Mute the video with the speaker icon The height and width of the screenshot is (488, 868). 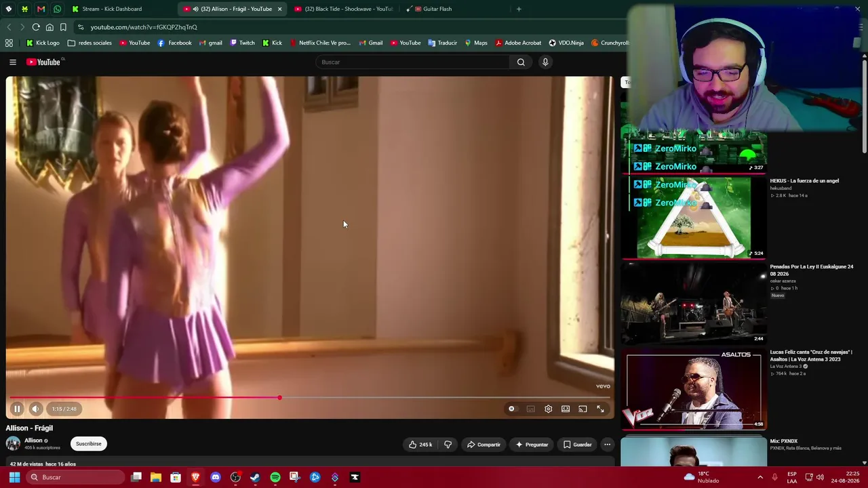tap(35, 409)
